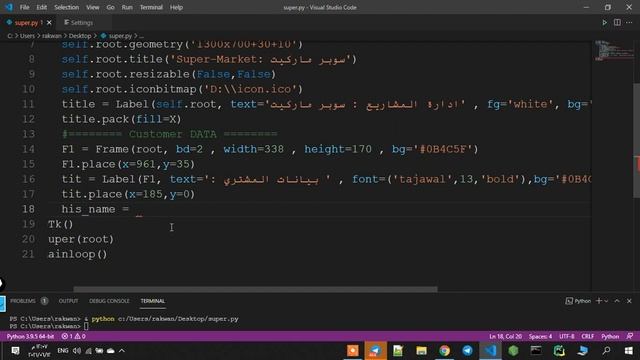Show hidden tray icons chevron

[x=122, y=351]
